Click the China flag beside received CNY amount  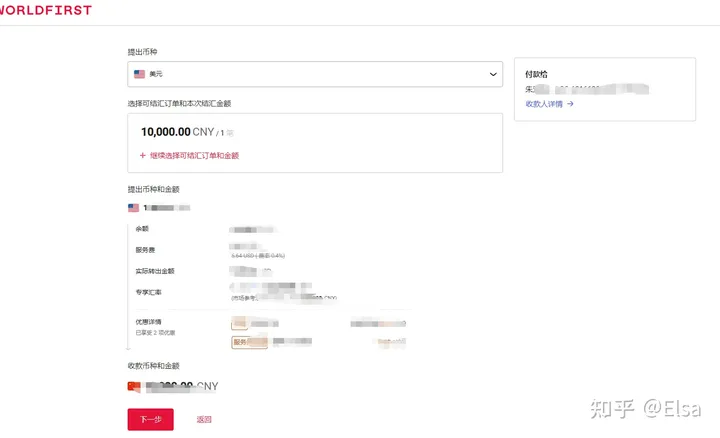point(134,387)
